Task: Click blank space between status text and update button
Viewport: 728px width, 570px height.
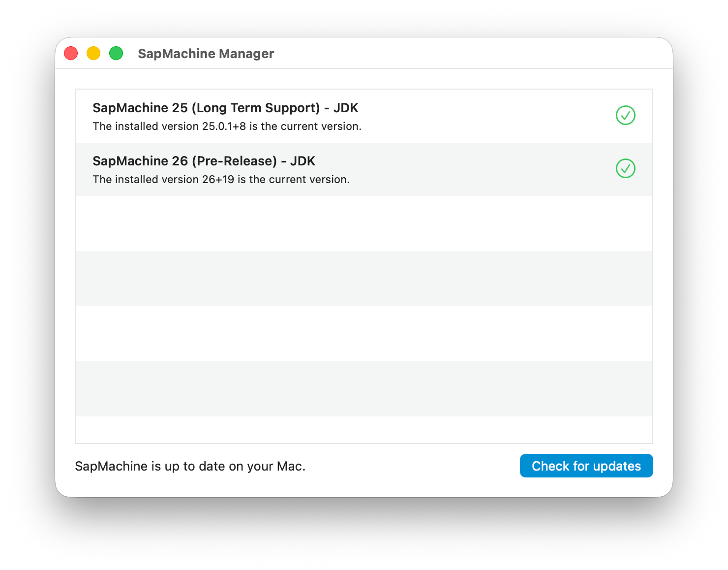Action: click(x=413, y=466)
